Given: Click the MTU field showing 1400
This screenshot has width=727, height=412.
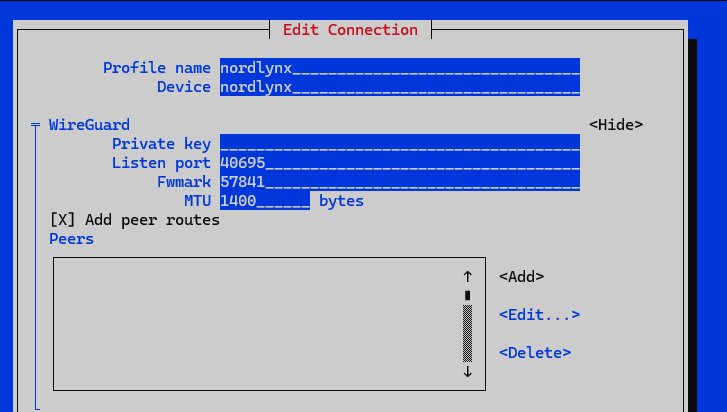Looking at the screenshot, I should [264, 201].
